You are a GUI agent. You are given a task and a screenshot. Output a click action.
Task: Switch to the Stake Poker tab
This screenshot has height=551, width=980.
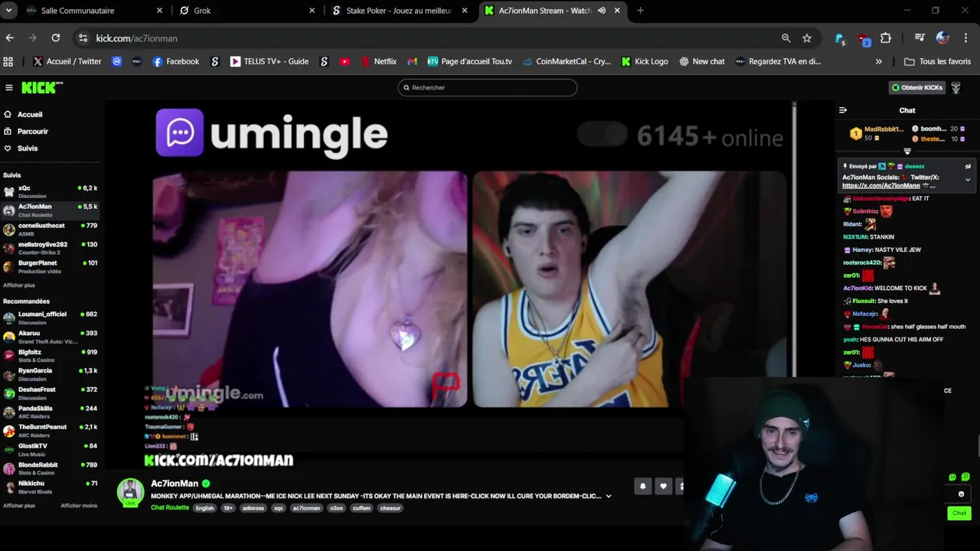click(400, 11)
